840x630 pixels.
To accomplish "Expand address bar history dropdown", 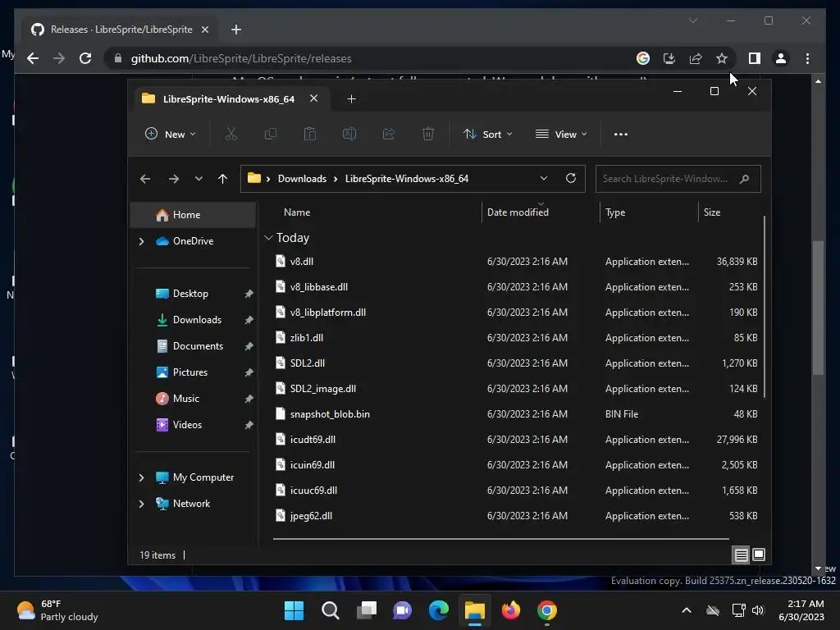I will 544,178.
